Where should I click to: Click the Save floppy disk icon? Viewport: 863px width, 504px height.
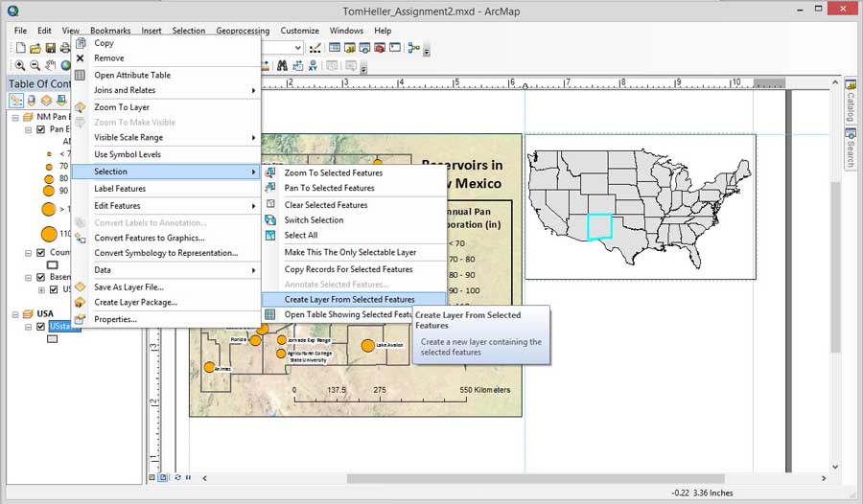coord(50,48)
